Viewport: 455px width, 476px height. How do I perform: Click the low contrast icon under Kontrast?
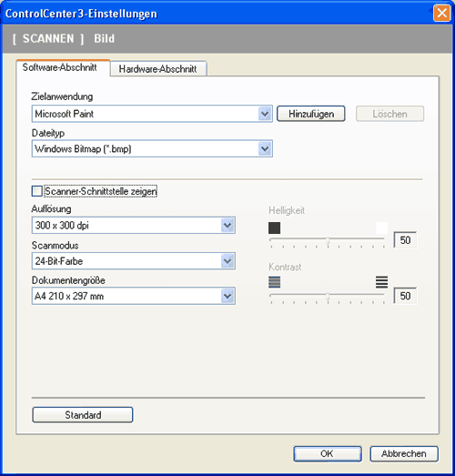[275, 282]
